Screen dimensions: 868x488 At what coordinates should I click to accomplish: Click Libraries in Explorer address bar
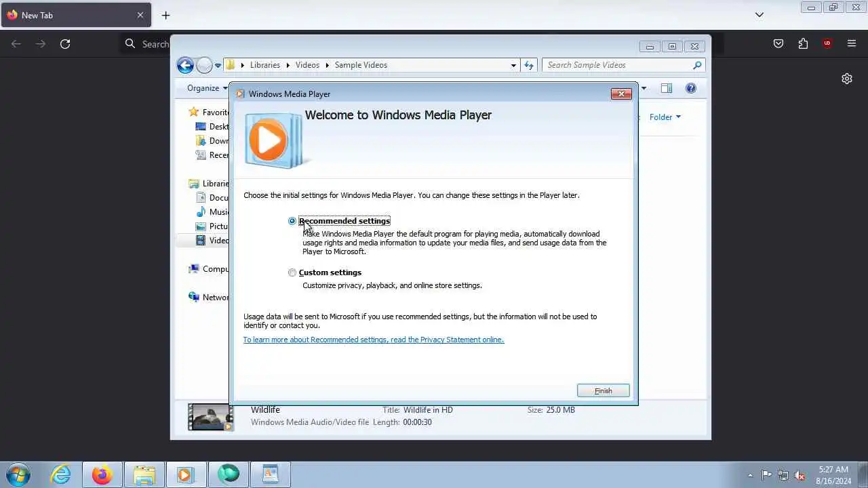(264, 65)
